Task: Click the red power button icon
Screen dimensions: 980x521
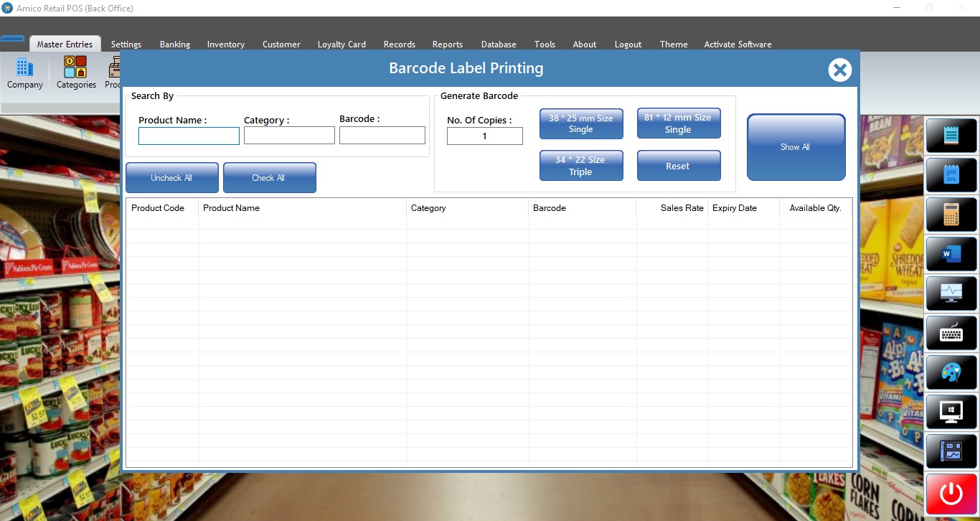Action: tap(951, 494)
